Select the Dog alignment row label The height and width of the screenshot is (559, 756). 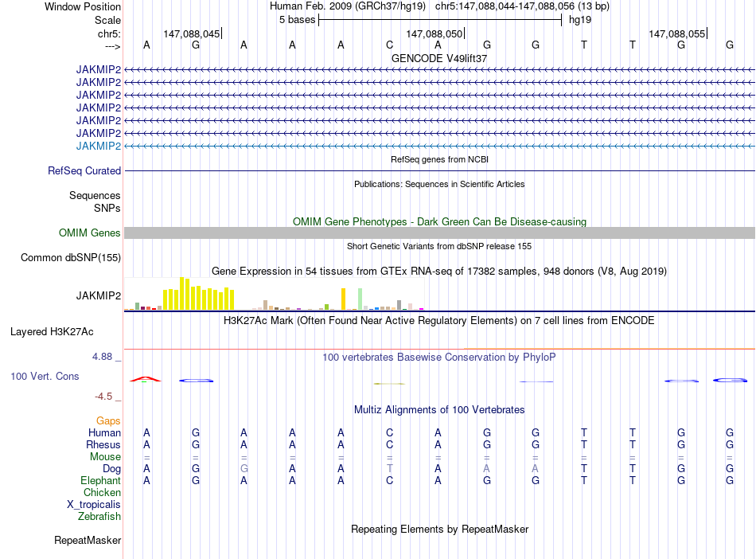[x=111, y=469]
